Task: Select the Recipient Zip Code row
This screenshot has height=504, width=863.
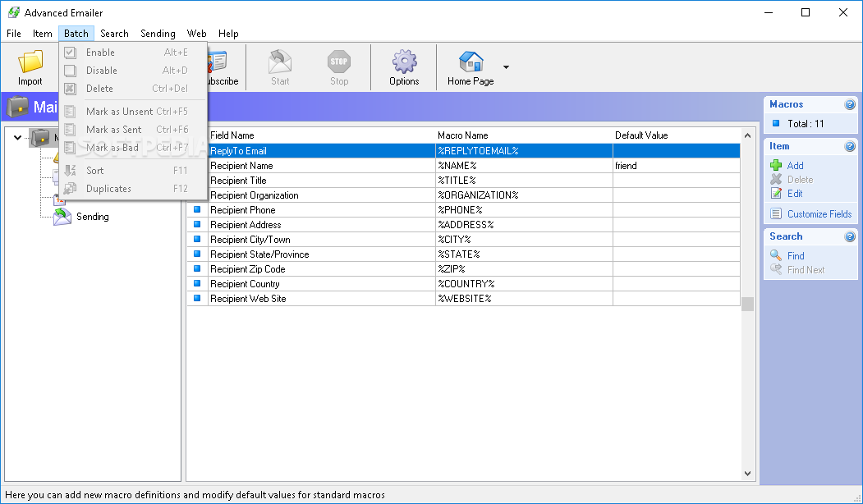Action: point(463,269)
